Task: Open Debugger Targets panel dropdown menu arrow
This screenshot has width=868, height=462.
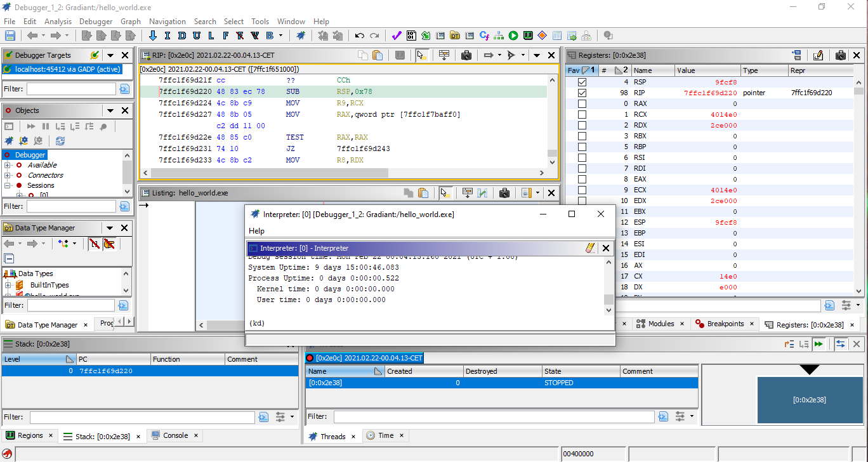Action: [110, 55]
